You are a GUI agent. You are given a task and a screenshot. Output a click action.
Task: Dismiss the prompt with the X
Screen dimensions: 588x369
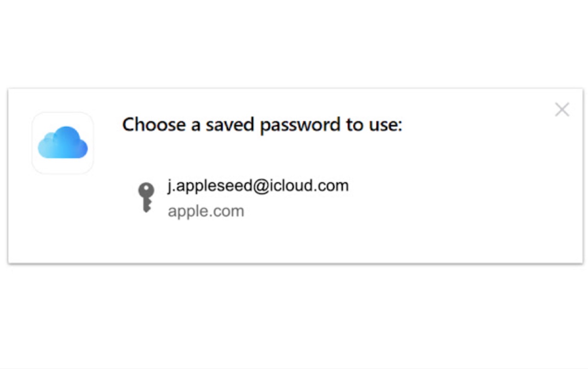coord(562,110)
